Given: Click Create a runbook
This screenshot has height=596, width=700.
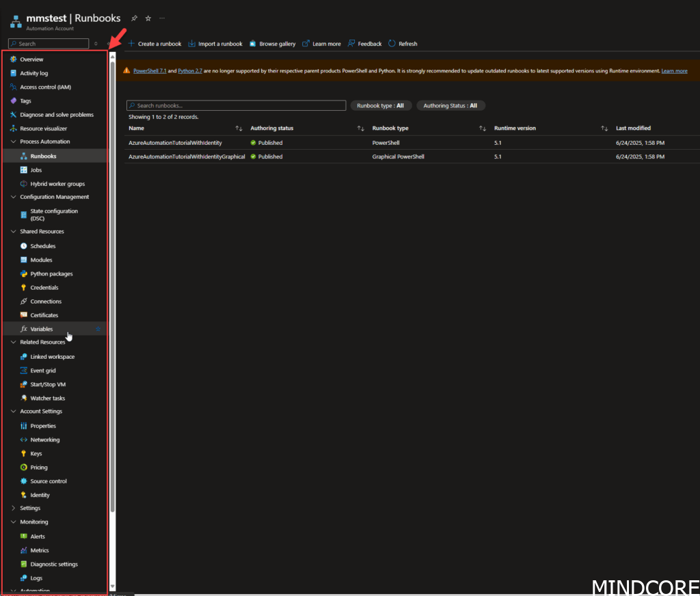Looking at the screenshot, I should click(154, 44).
